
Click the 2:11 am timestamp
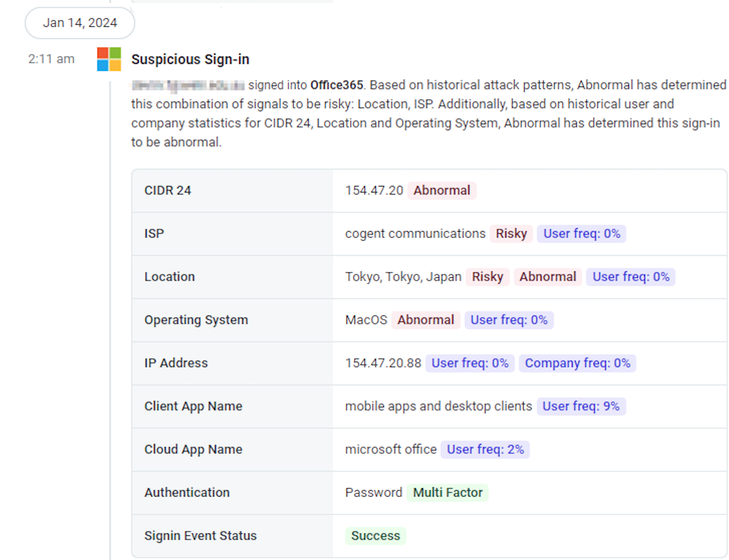[51, 59]
